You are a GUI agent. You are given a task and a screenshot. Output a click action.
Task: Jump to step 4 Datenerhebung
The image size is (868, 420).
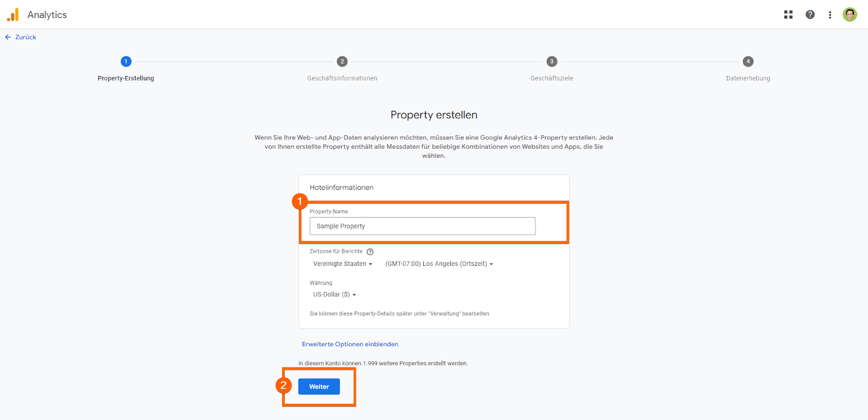pos(748,61)
